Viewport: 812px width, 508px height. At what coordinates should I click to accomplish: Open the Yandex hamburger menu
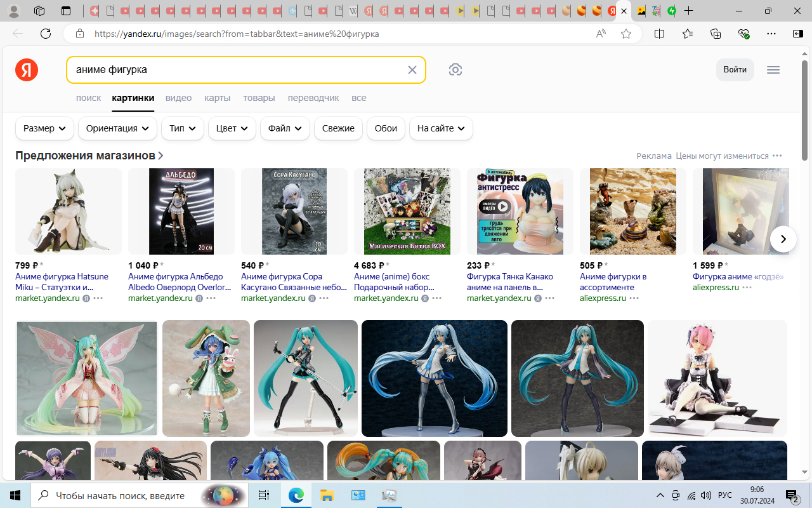pyautogui.click(x=773, y=70)
